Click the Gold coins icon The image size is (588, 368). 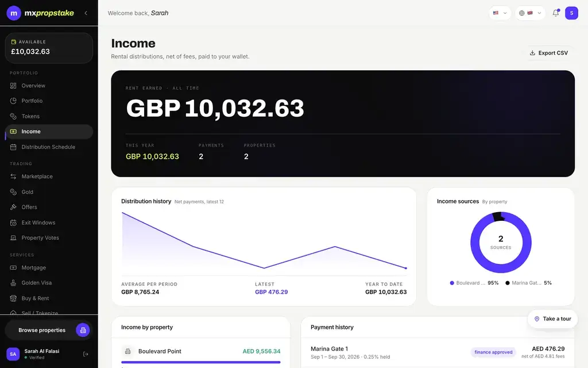tap(13, 192)
